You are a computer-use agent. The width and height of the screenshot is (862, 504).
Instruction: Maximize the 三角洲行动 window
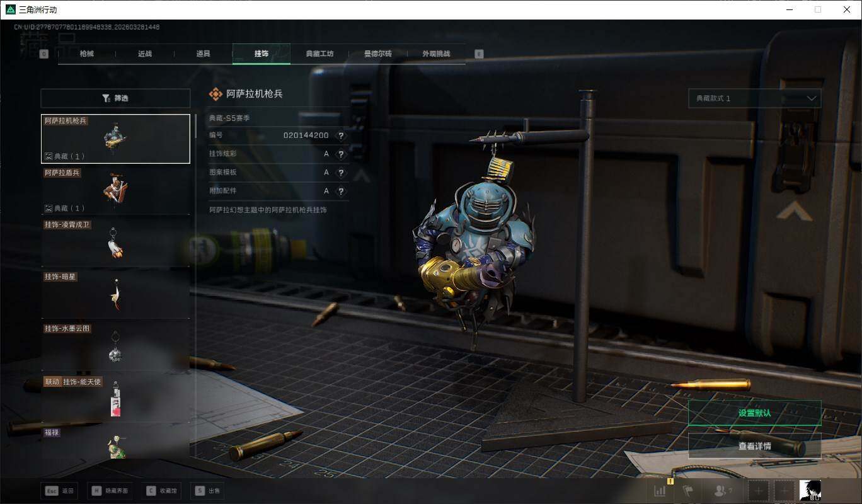click(818, 9)
